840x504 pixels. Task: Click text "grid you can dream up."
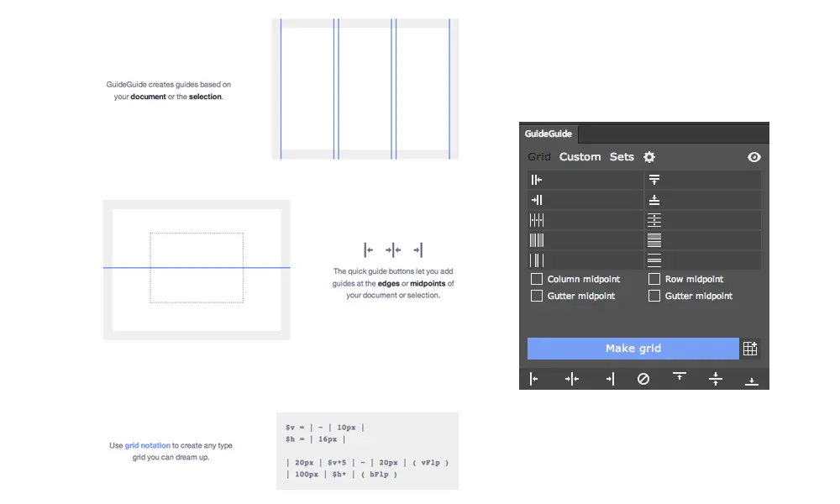tap(171, 458)
